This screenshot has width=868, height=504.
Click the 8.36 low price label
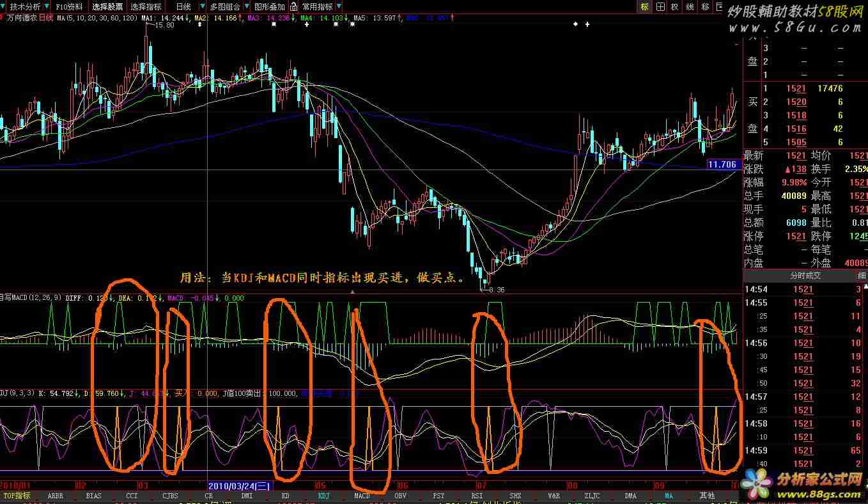496,290
